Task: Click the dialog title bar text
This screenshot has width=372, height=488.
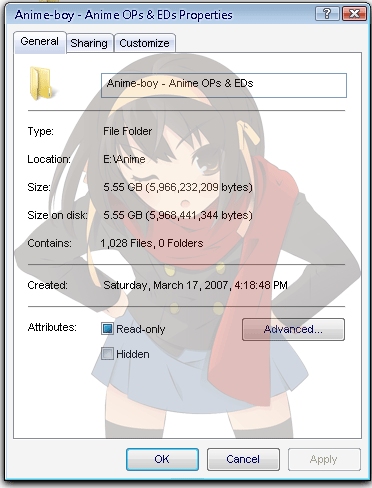Action: tap(124, 15)
